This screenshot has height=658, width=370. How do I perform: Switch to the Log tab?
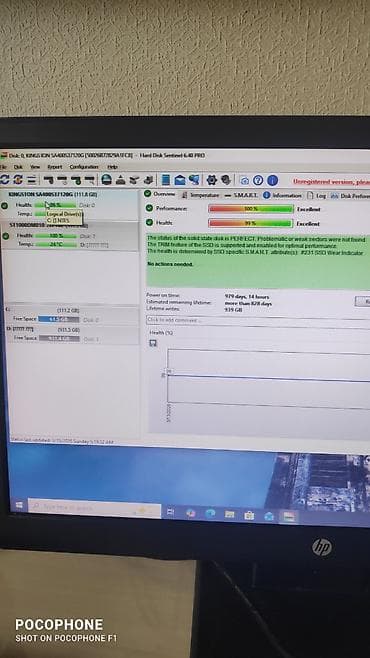(317, 196)
